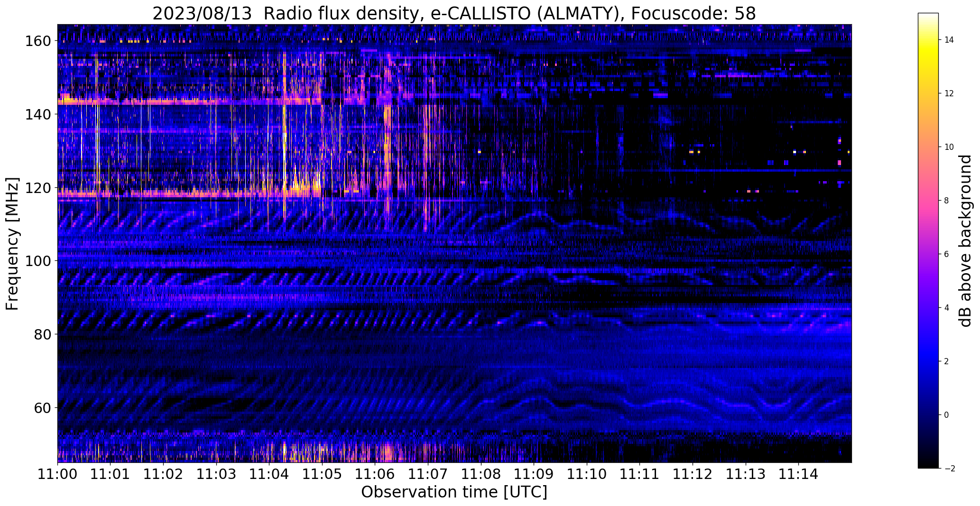Click the plot title text
The image size is (980, 506).
click(x=454, y=13)
